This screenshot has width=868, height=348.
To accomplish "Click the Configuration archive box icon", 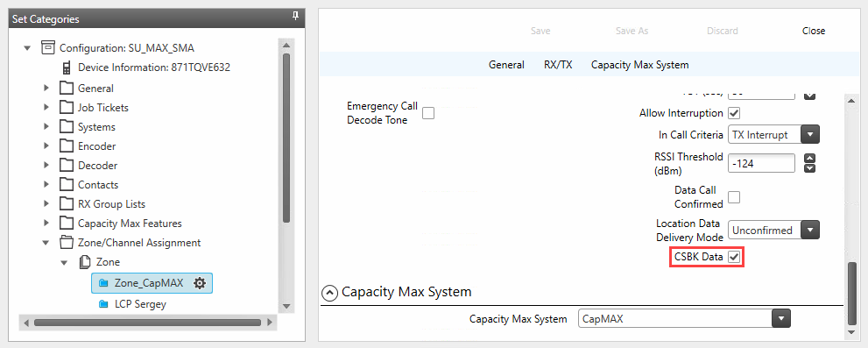I will point(48,47).
